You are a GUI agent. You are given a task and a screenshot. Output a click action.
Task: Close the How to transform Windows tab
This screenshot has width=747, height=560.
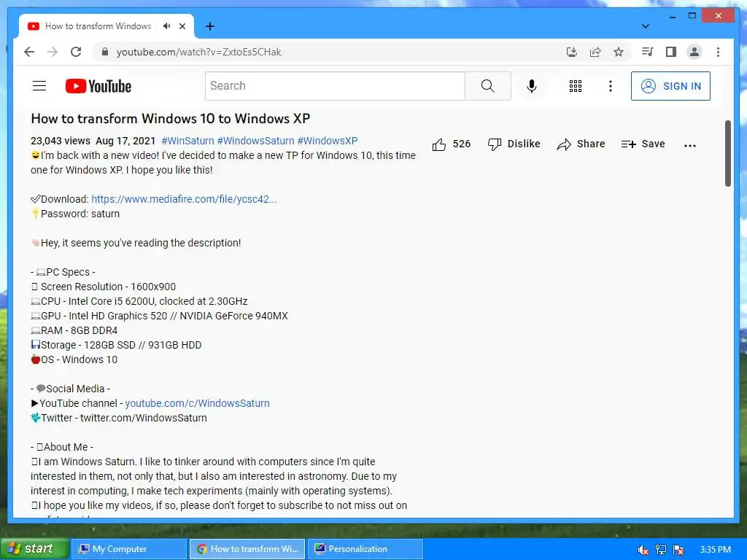(x=182, y=26)
